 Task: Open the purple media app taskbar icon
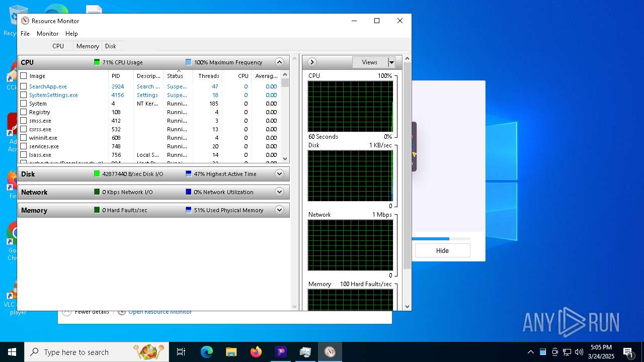click(x=281, y=352)
